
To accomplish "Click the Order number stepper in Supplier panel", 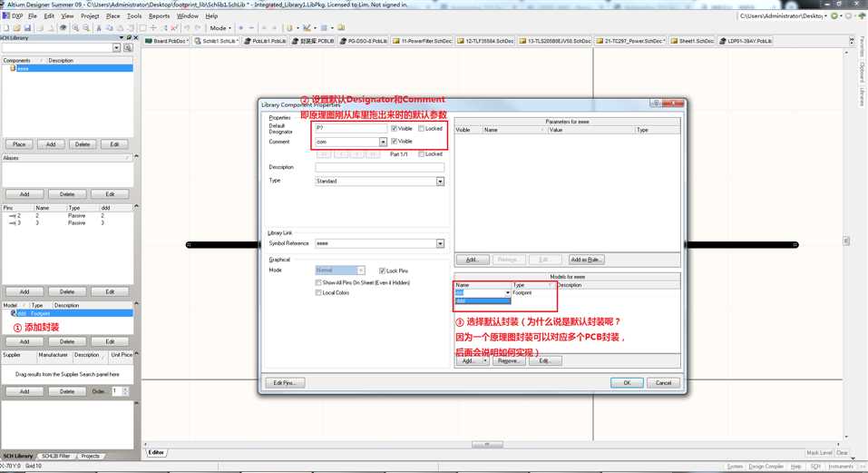I will [x=125, y=391].
